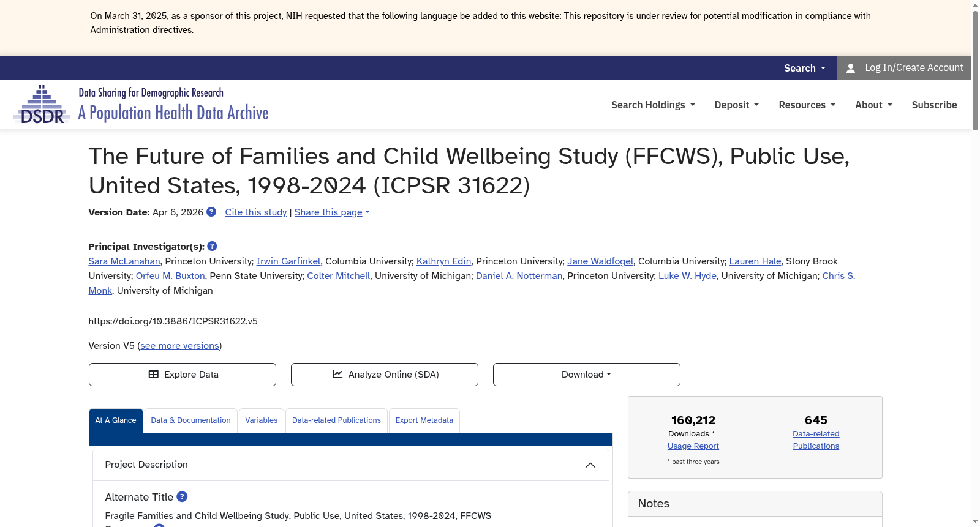The height and width of the screenshot is (527, 980).
Task: Click the Analyze Online chart icon
Action: click(337, 374)
